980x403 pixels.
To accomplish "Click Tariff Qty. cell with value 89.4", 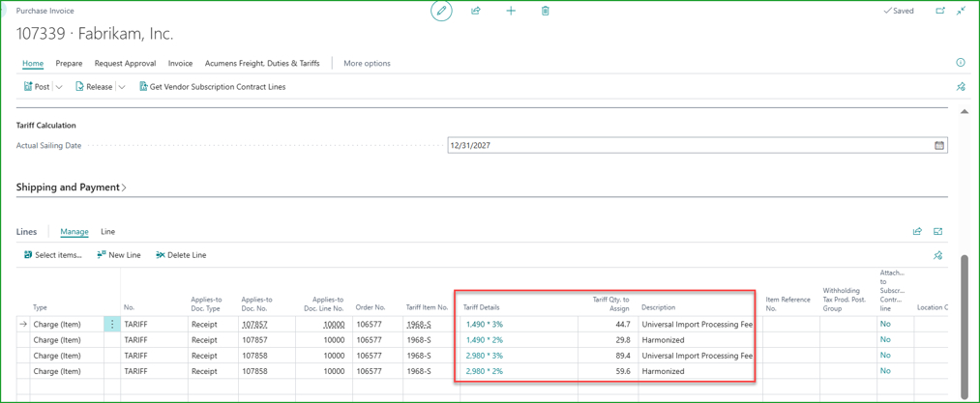I will (x=609, y=356).
